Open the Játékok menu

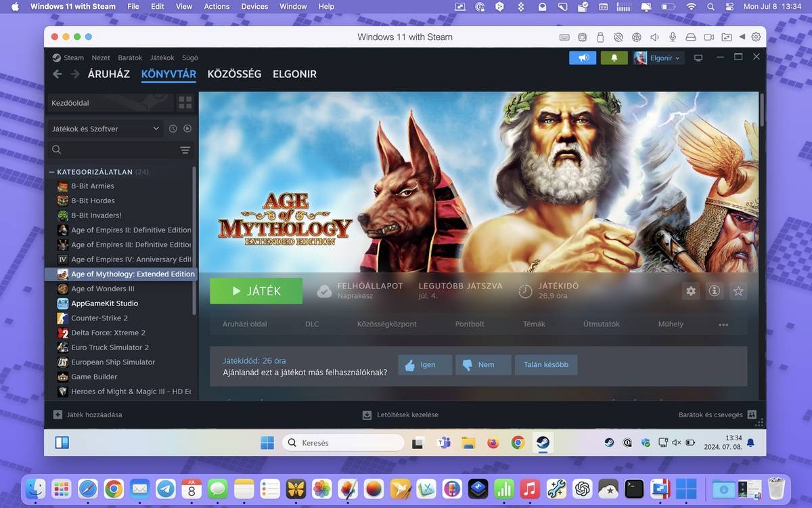[162, 58]
